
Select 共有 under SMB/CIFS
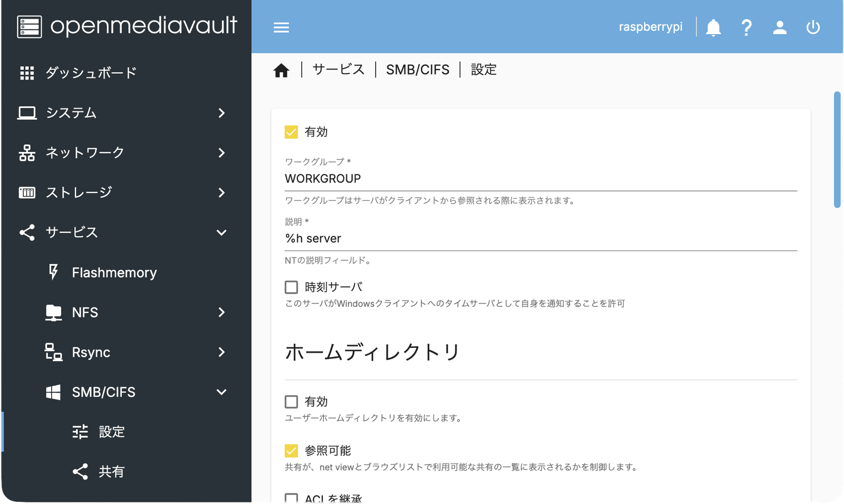(x=111, y=472)
